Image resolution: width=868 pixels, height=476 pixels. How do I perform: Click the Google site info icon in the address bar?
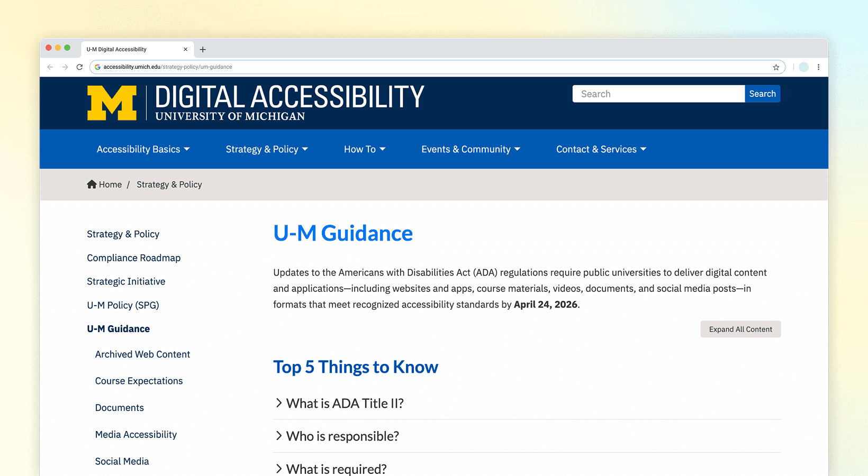pyautogui.click(x=97, y=67)
